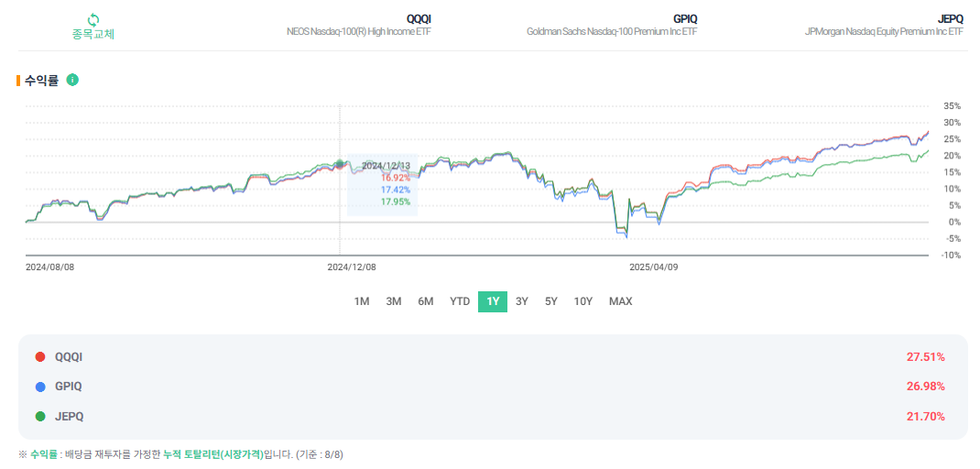Click Goldman Sachs Nasdaq-100 Premium Inc ETF name
Image resolution: width=980 pixels, height=469 pixels.
click(612, 31)
